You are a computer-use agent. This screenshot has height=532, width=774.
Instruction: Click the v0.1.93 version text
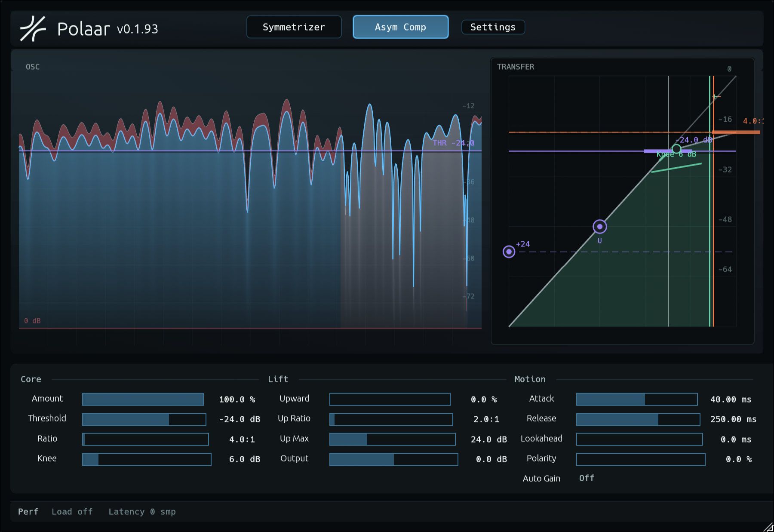click(138, 29)
